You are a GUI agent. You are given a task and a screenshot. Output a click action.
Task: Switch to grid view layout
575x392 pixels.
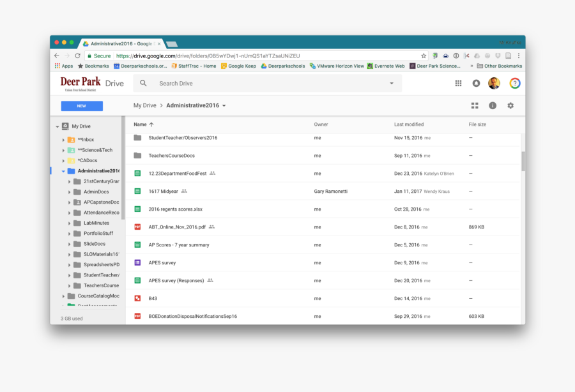pyautogui.click(x=475, y=105)
